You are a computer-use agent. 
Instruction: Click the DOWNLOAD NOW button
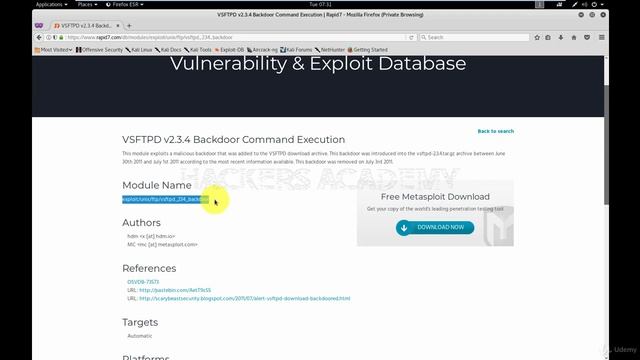(435, 227)
